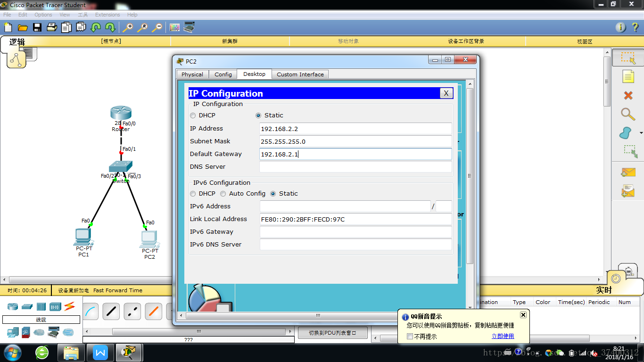Choose the Place Note tool
The height and width of the screenshot is (362, 644).
click(628, 76)
